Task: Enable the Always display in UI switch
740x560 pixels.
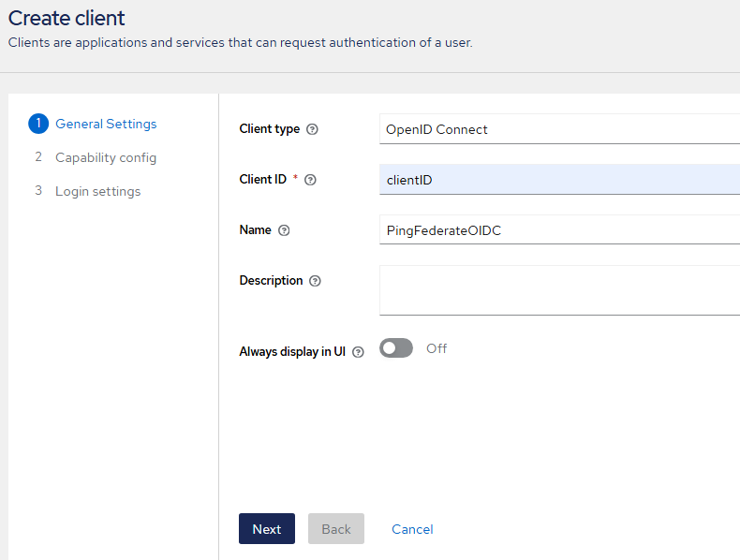Action: [x=396, y=348]
